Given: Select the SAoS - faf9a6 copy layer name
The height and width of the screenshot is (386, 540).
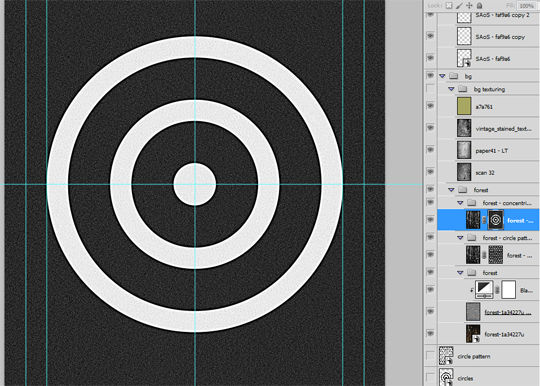Looking at the screenshot, I should pos(500,37).
